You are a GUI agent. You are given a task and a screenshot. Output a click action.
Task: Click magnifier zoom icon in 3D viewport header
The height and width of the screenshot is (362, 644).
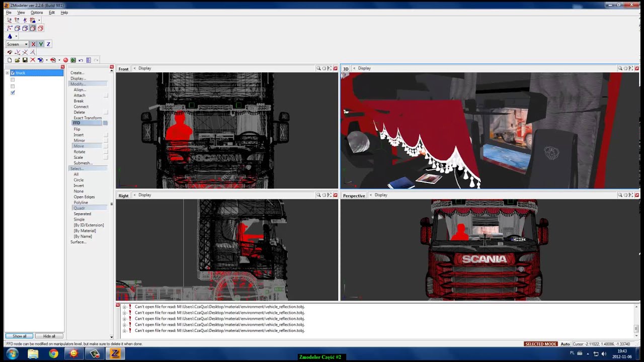tap(620, 68)
